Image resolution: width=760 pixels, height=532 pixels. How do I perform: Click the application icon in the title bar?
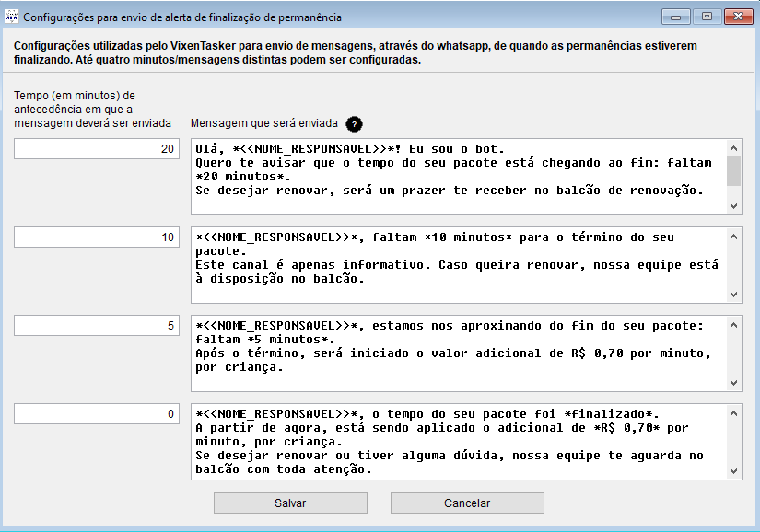[x=12, y=16]
